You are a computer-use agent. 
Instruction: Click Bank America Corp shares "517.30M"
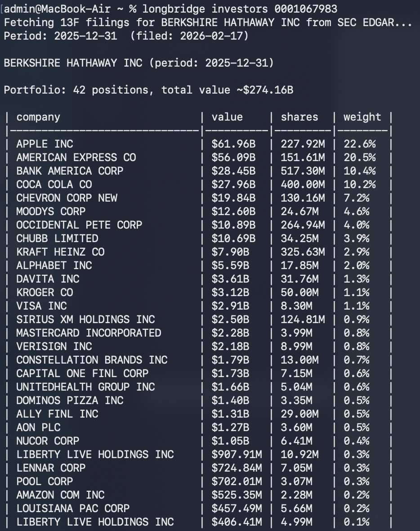303,171
